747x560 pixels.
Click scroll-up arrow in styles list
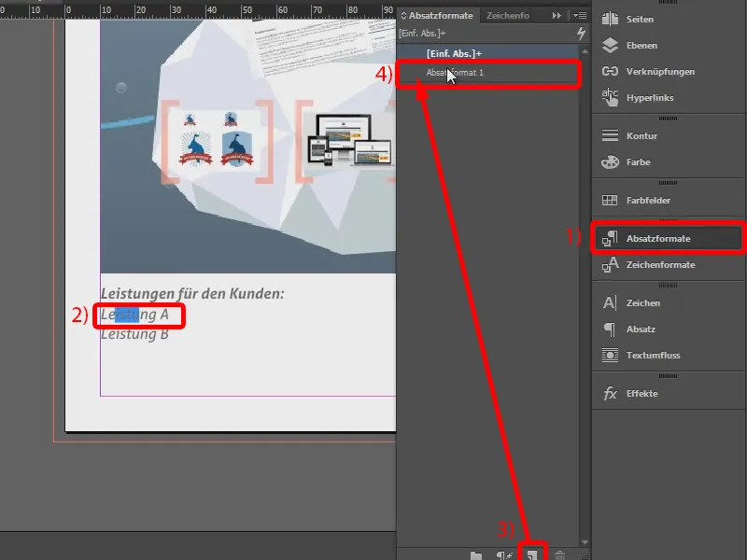pyautogui.click(x=585, y=51)
